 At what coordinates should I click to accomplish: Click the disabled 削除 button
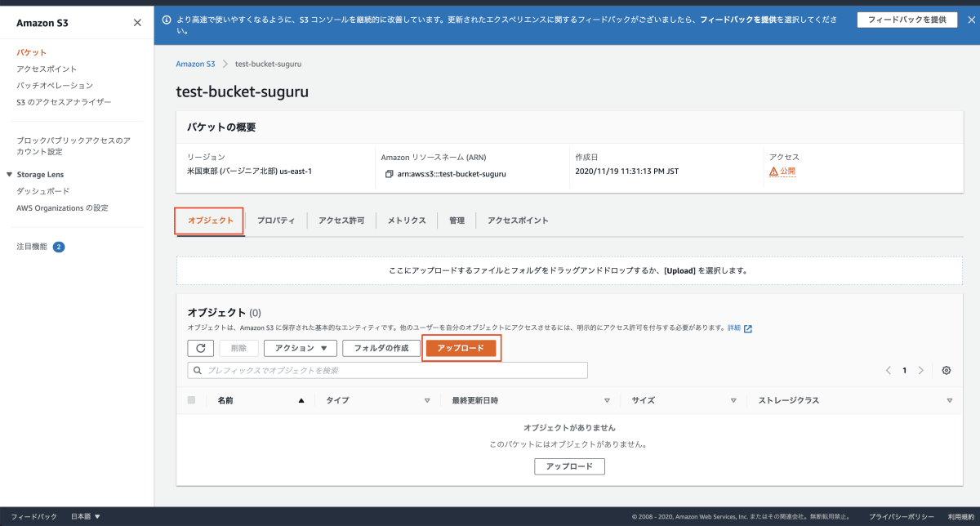click(238, 348)
